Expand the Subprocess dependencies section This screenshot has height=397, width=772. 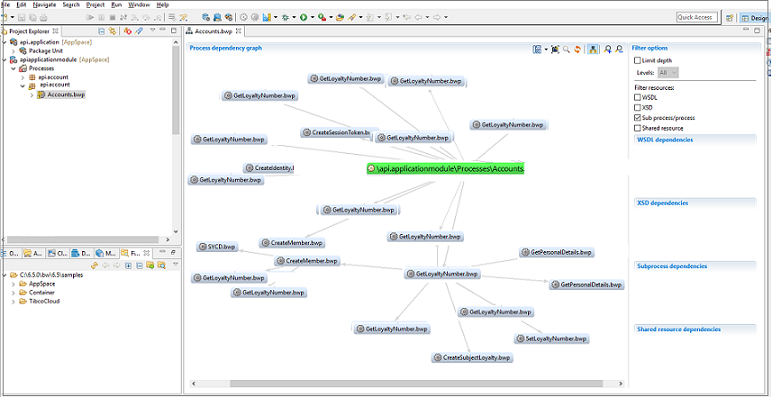tap(672, 266)
